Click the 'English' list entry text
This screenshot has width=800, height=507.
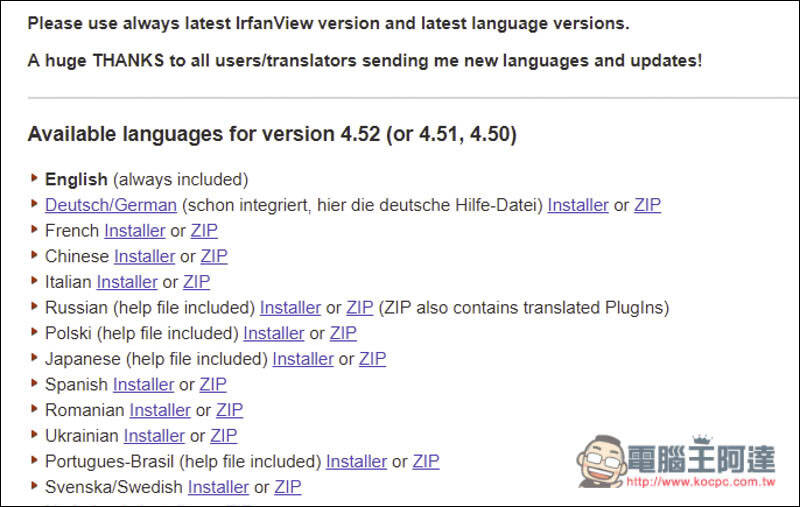[76, 180]
